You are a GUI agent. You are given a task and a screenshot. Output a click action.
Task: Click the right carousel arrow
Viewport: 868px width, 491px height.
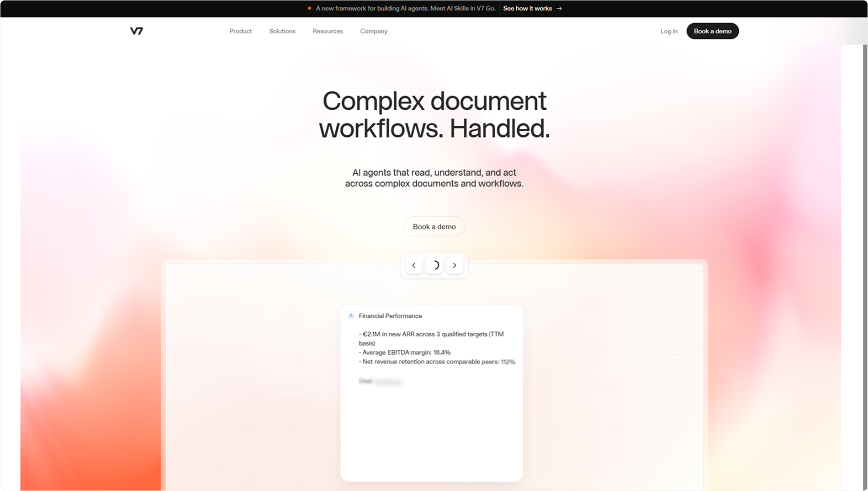point(455,265)
